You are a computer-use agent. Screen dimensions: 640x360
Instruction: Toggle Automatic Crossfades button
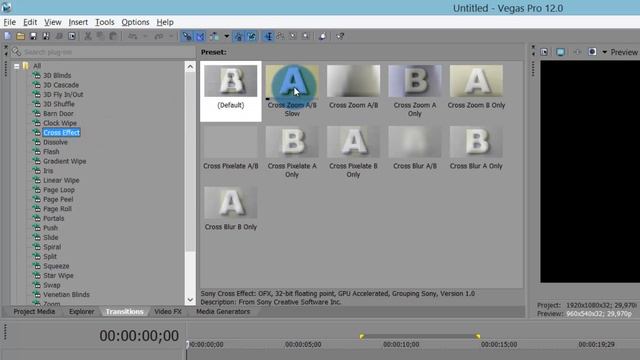click(200, 36)
